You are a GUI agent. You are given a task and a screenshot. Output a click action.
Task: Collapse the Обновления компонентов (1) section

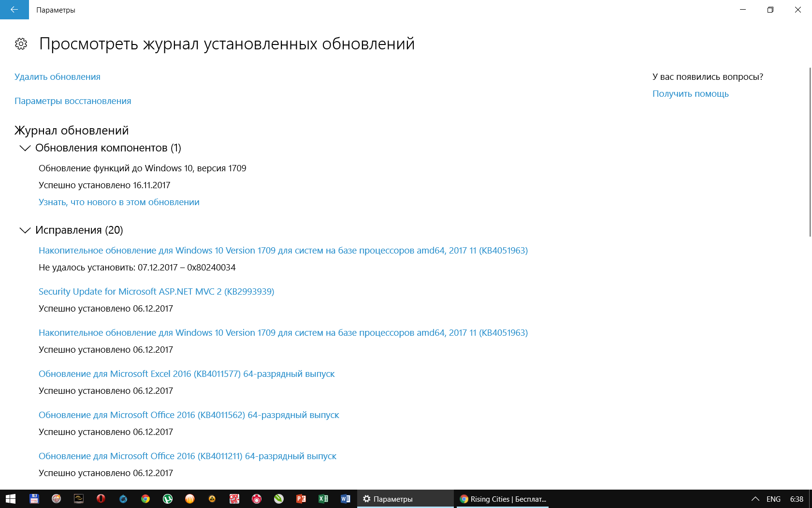(x=25, y=148)
